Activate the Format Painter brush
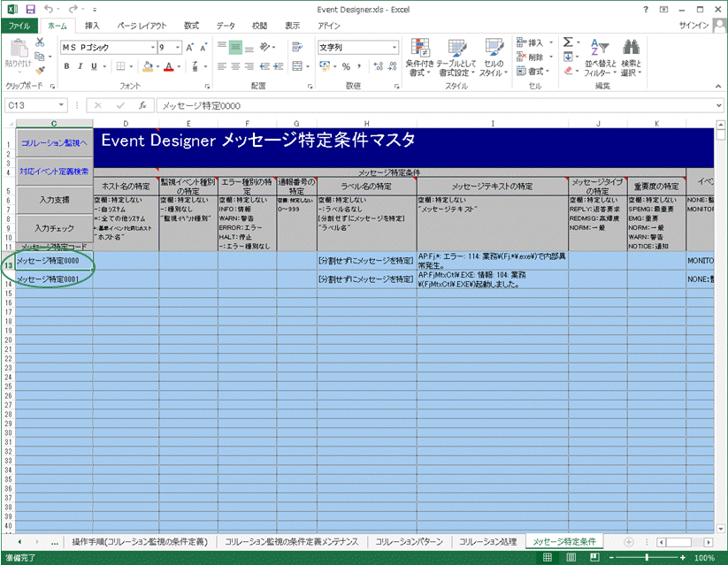 point(41,70)
